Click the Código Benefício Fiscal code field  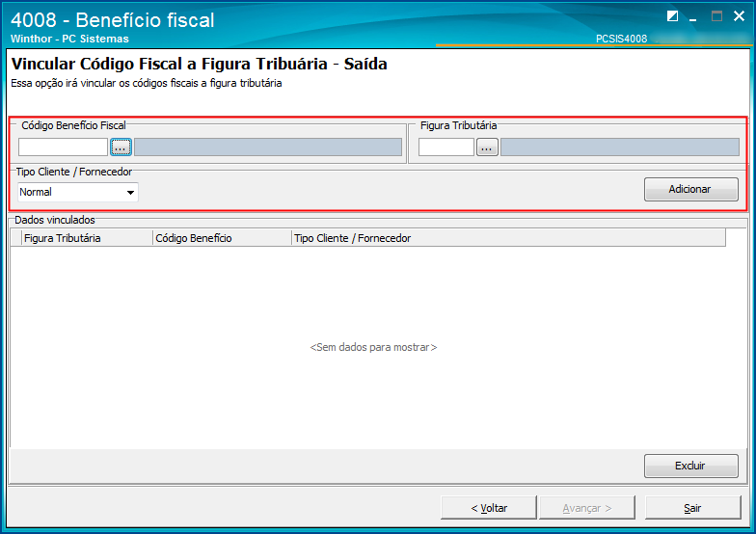pyautogui.click(x=63, y=147)
